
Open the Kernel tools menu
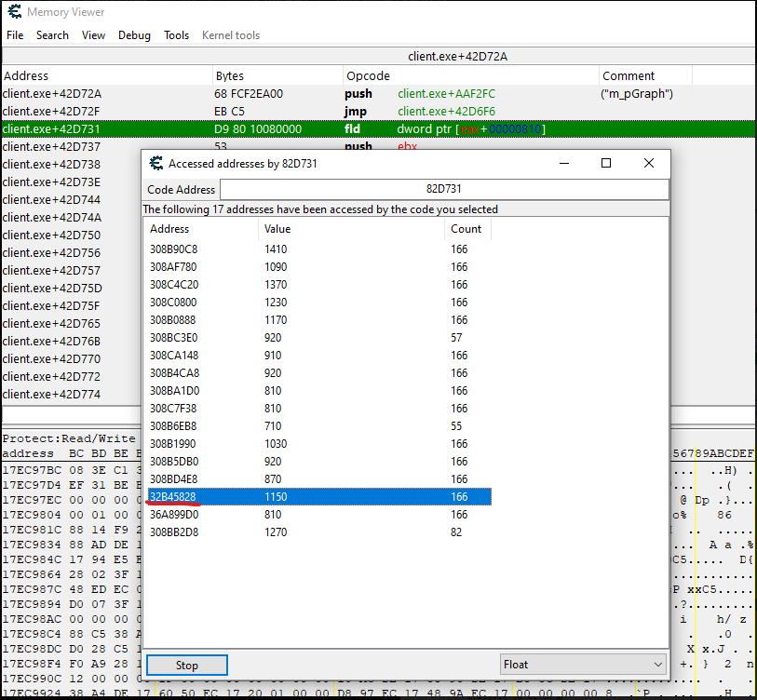231,35
